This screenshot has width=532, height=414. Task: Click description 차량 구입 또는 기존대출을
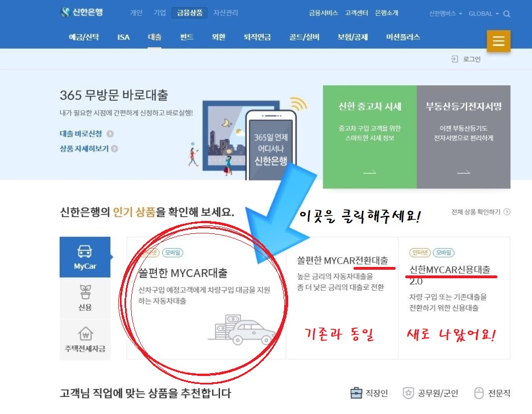pyautogui.click(x=448, y=296)
